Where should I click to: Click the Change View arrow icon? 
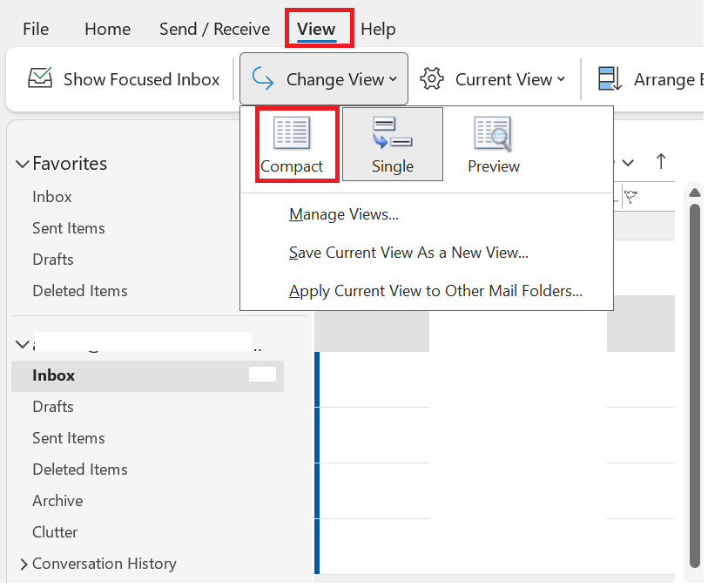pos(263,78)
